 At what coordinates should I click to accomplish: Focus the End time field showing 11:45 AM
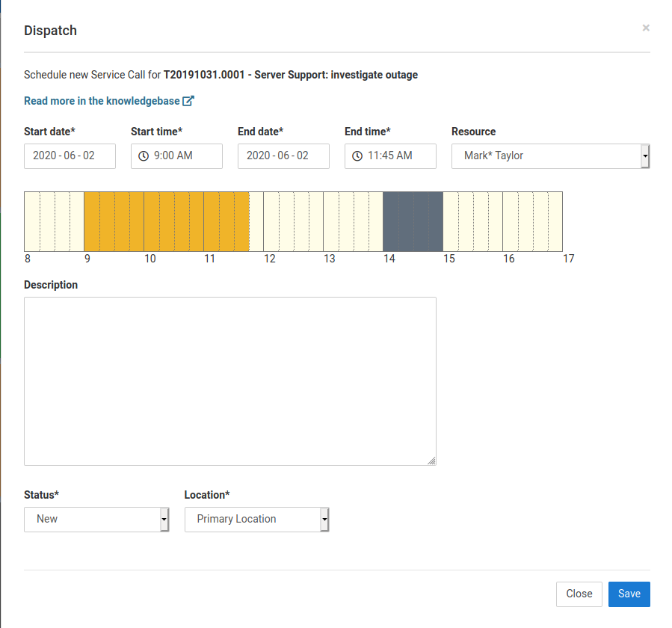pyautogui.click(x=390, y=156)
